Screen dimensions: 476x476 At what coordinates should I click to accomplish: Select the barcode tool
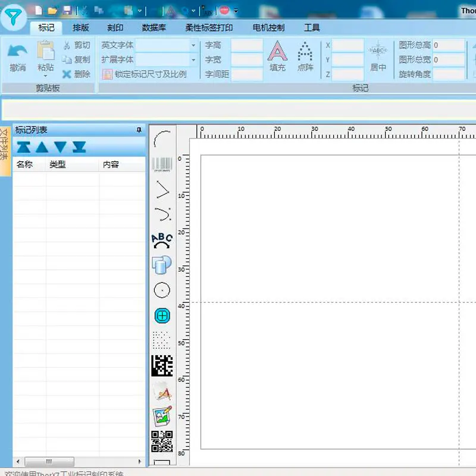(x=162, y=164)
